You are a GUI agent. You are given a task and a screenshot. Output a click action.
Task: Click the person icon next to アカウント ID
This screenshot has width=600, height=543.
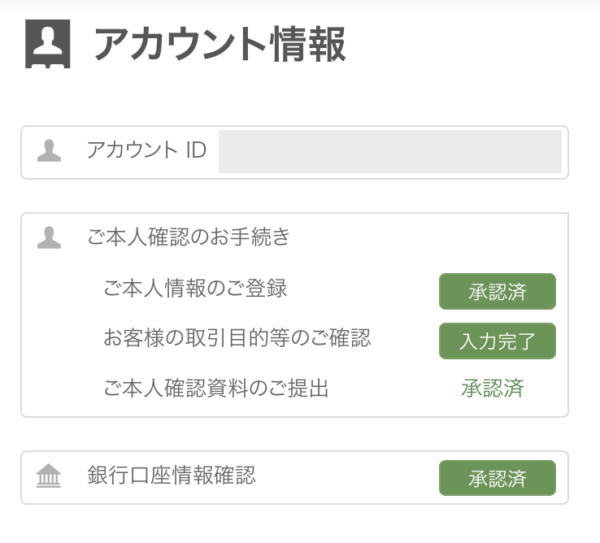tap(49, 150)
